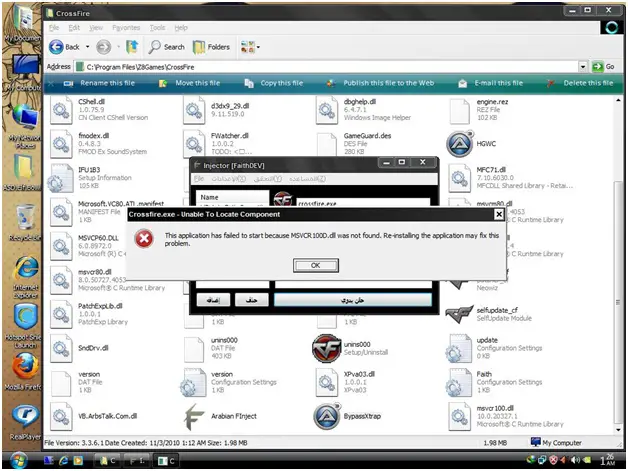628x471 pixels.
Task: Open the View menu
Action: tap(96, 28)
